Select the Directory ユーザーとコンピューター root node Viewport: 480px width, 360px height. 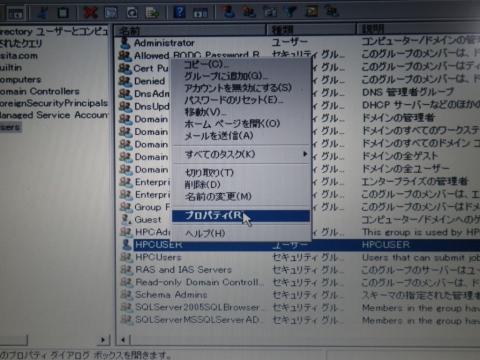pos(54,32)
